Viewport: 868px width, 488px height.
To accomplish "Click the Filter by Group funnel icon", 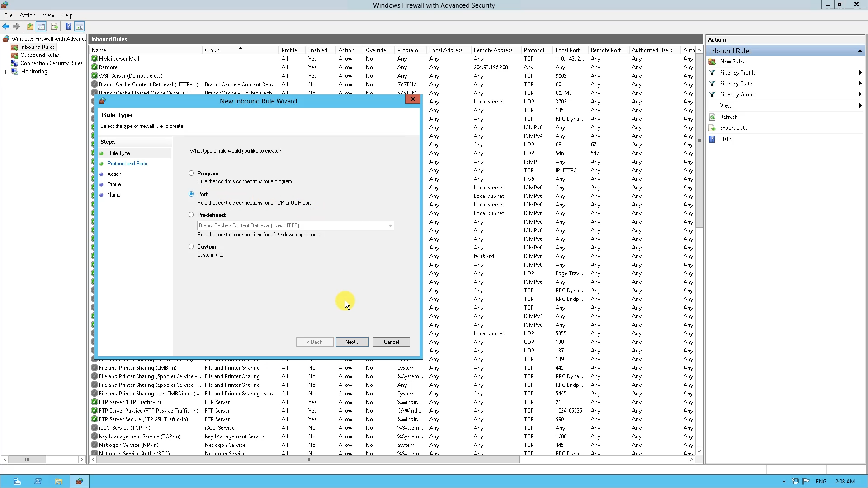I will 712,94.
